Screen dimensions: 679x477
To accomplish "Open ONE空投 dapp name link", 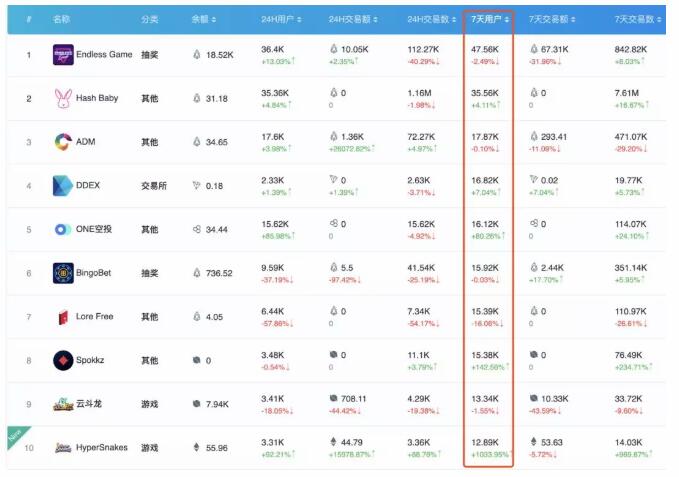I will click(94, 229).
